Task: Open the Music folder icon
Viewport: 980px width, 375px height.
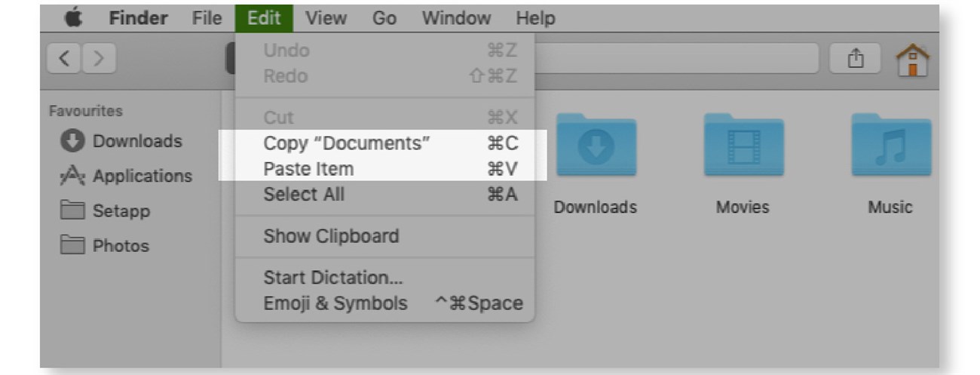Action: click(891, 145)
